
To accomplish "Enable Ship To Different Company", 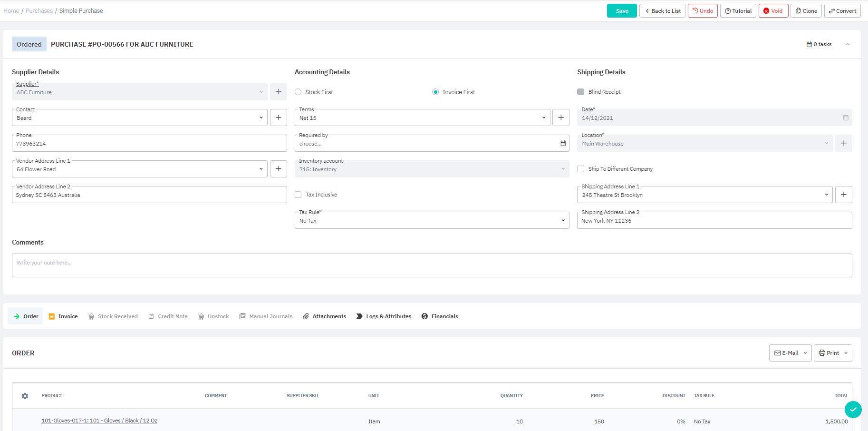I will point(580,169).
